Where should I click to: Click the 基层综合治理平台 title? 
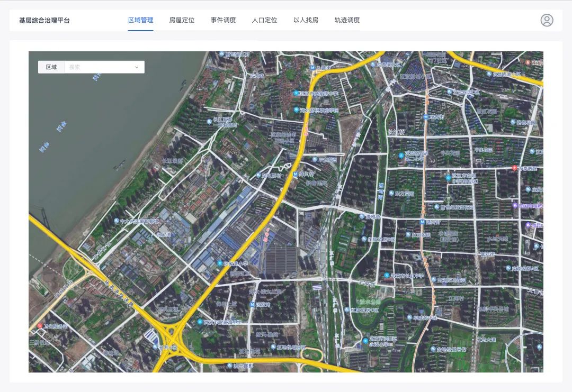pyautogui.click(x=44, y=21)
